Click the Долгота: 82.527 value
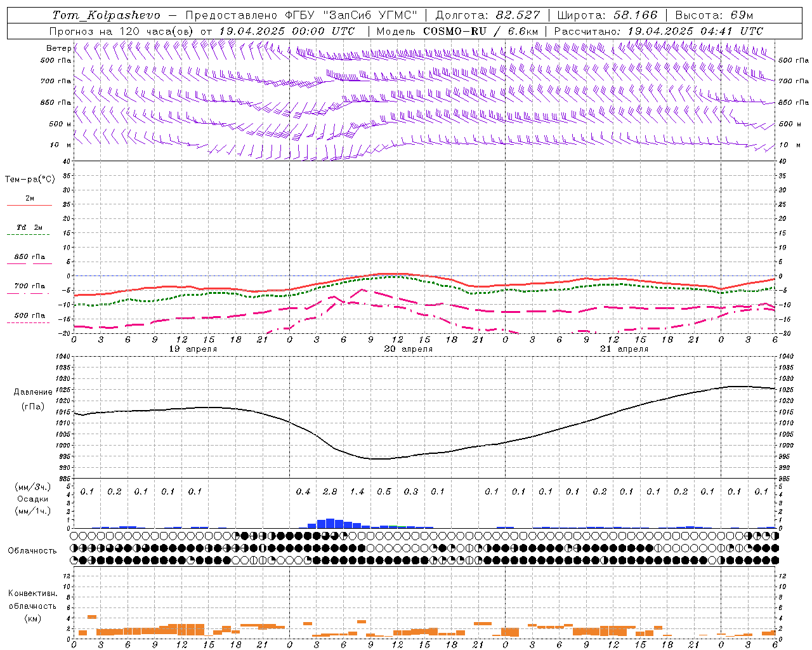 pos(488,15)
